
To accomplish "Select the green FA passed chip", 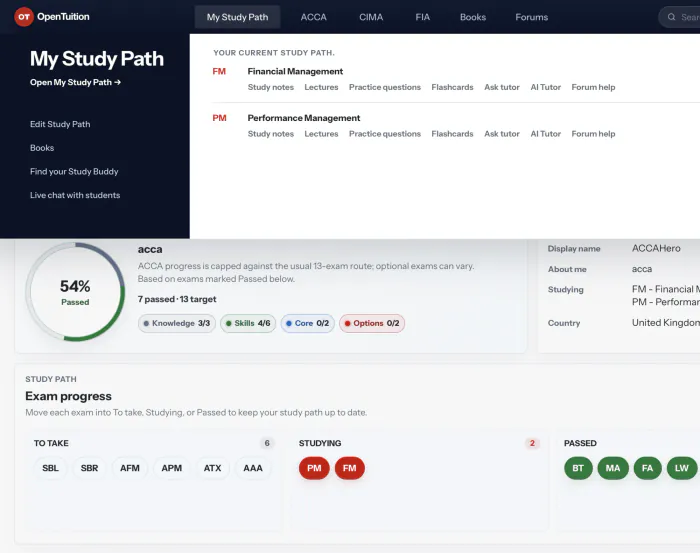I will point(647,468).
